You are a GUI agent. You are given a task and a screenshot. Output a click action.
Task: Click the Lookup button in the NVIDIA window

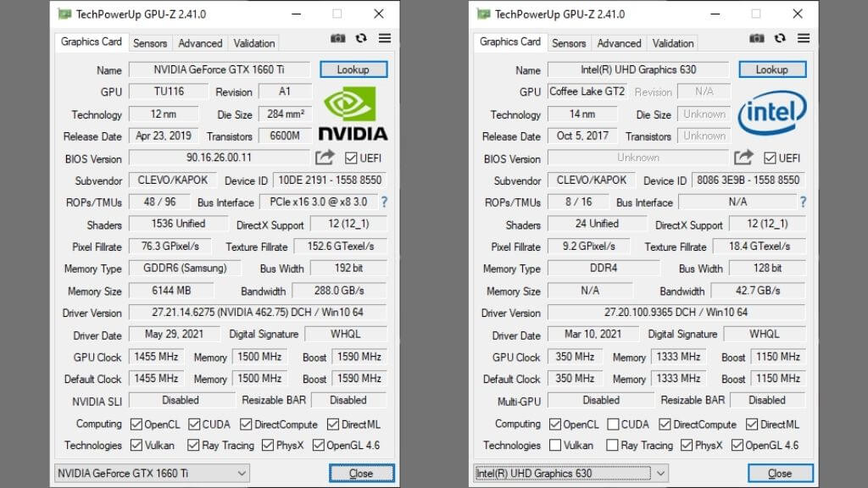353,69
